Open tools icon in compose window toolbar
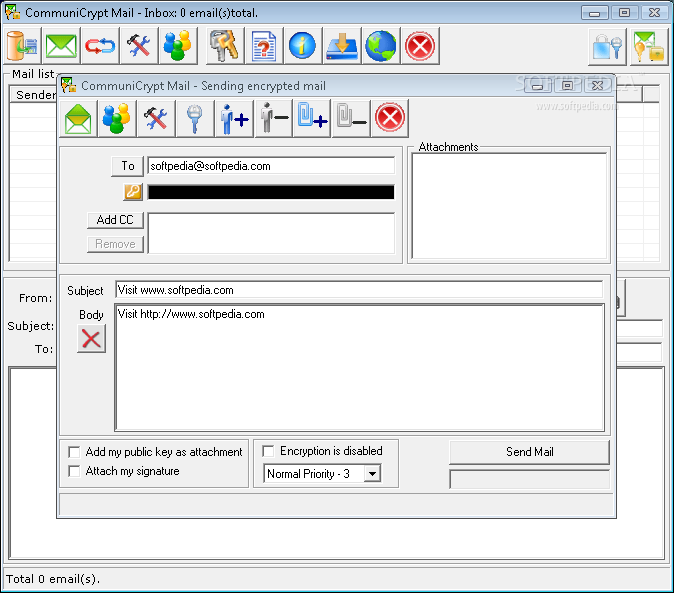 click(156, 118)
